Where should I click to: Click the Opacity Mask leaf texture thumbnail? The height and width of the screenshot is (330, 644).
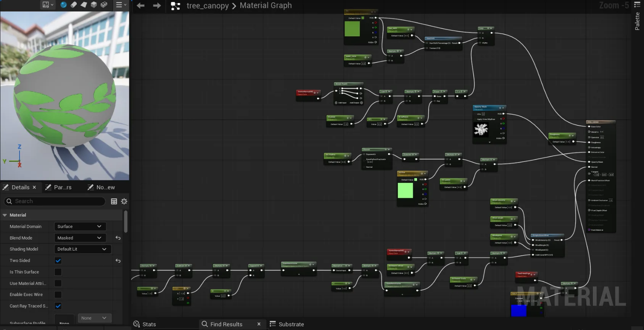tap(481, 130)
